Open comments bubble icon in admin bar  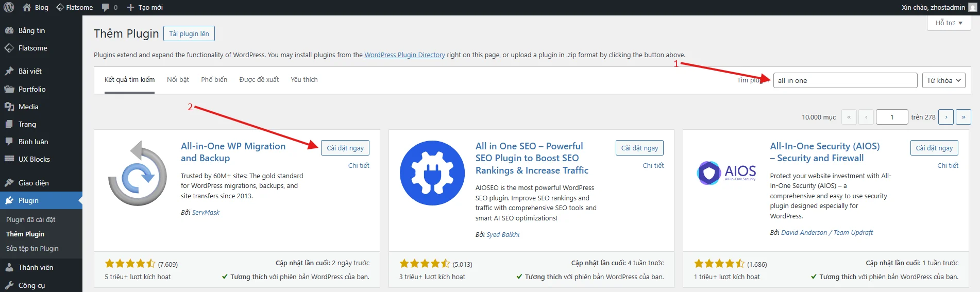tap(105, 7)
